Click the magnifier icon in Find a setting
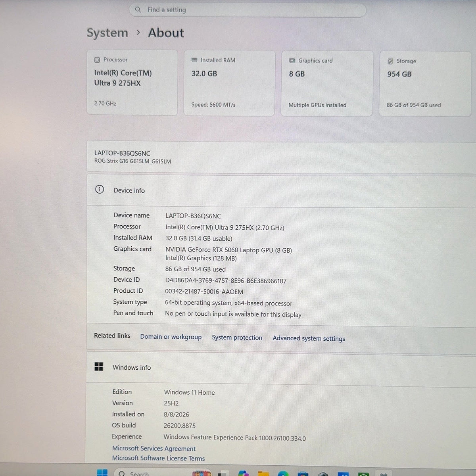Image resolution: width=476 pixels, height=476 pixels. (x=138, y=10)
